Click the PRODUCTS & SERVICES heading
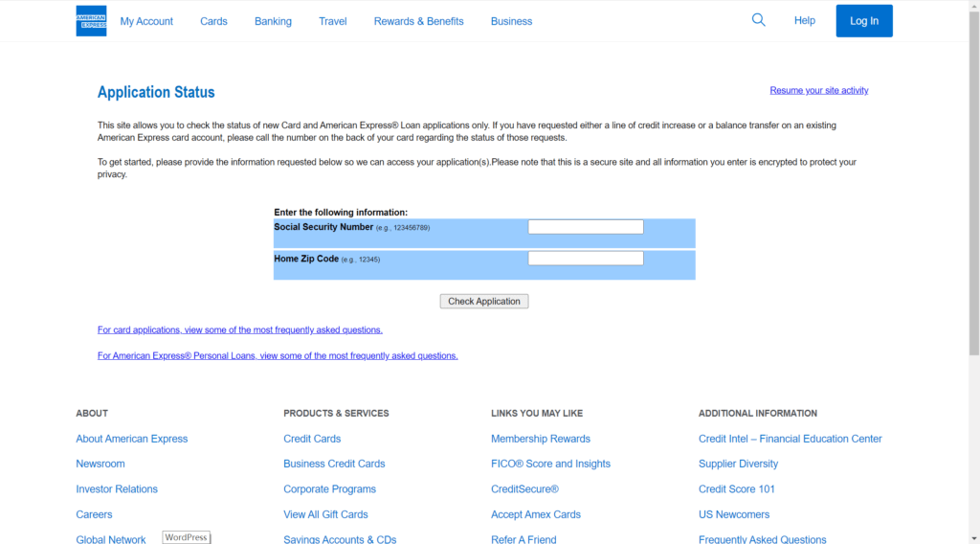Screen dimensions: 980x544 (x=336, y=414)
